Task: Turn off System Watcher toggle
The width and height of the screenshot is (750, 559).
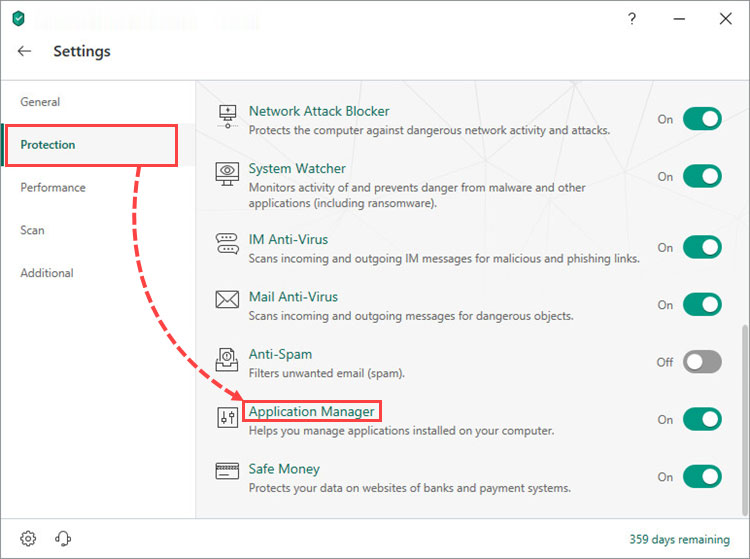Action: point(702,176)
